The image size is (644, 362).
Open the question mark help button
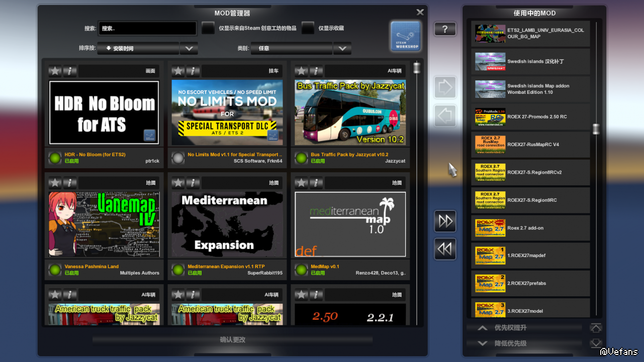(x=445, y=29)
